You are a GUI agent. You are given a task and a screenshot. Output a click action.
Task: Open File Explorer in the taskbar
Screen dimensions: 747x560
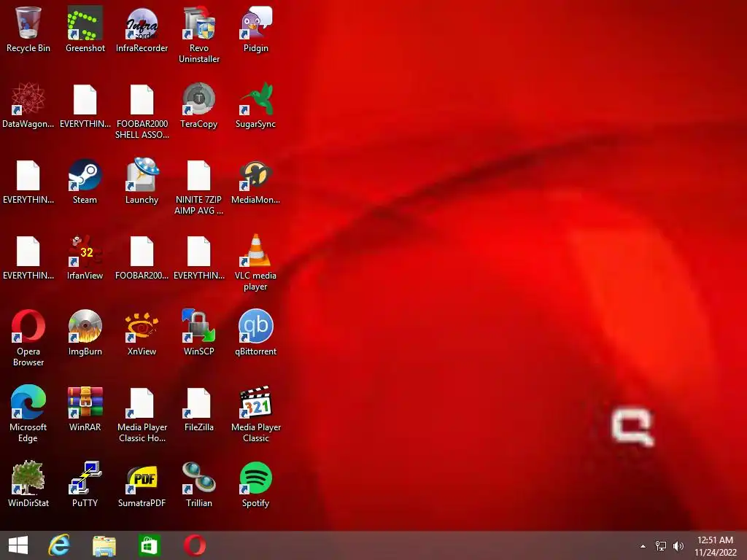click(x=104, y=546)
